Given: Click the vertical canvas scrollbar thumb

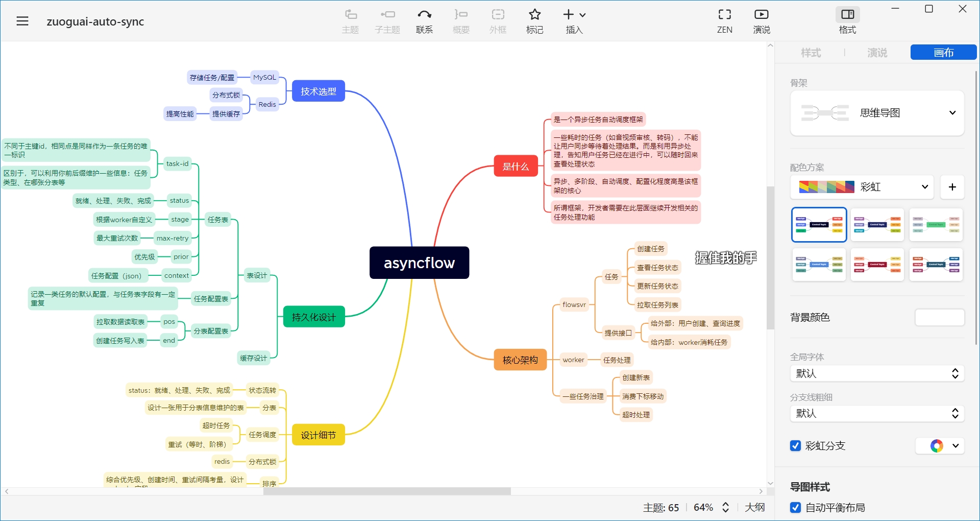Looking at the screenshot, I should pyautogui.click(x=770, y=258).
